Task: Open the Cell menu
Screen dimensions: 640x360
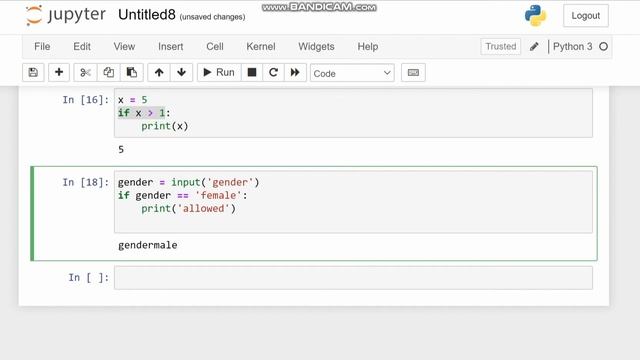Action: [215, 47]
